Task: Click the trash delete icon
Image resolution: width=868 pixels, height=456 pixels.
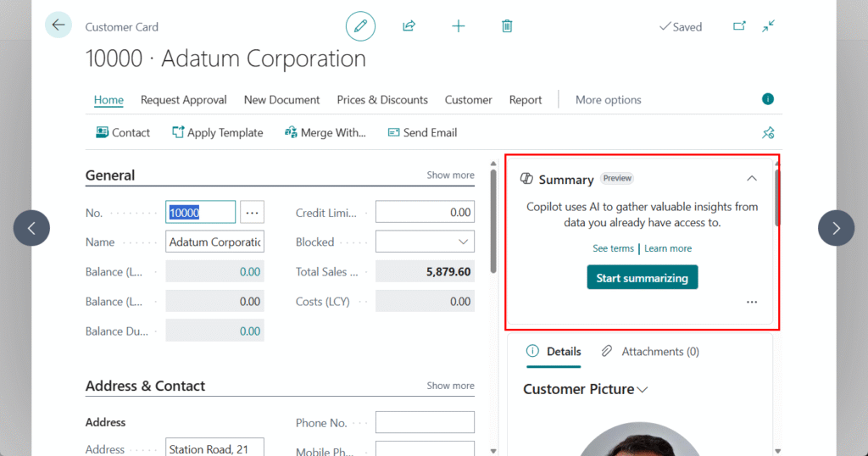Action: [x=507, y=26]
